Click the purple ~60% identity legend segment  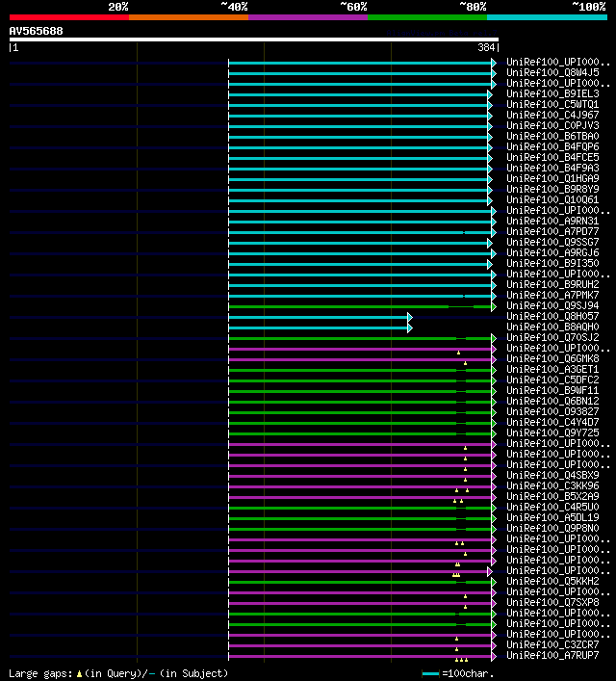[308, 17]
